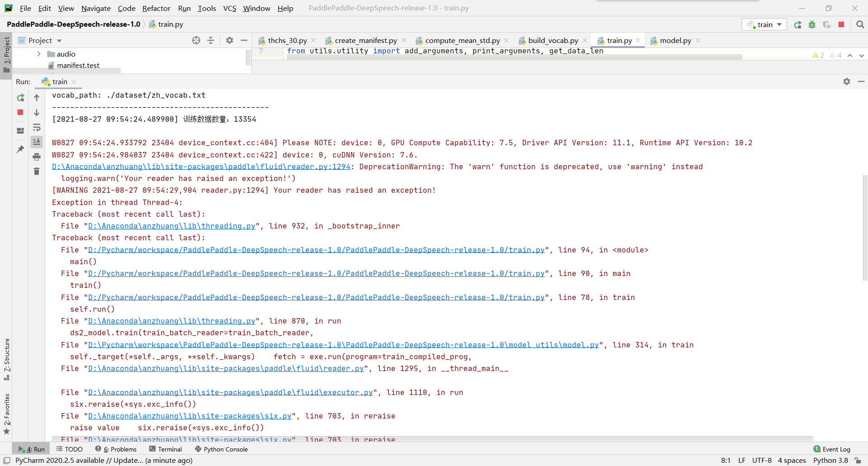Stop the running train process
Screen dimensions: 868x466
pyautogui.click(x=20, y=113)
